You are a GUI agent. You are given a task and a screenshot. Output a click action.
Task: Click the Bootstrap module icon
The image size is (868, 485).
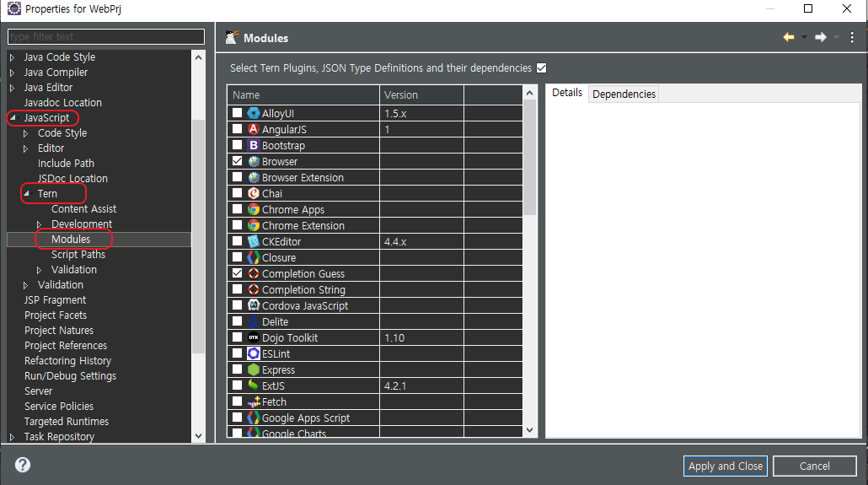click(254, 145)
